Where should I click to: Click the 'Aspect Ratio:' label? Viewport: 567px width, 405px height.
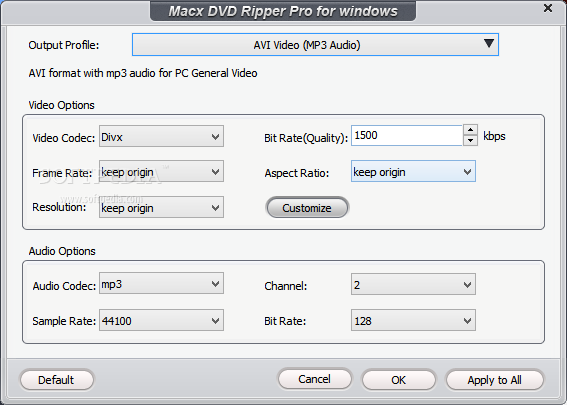297,173
